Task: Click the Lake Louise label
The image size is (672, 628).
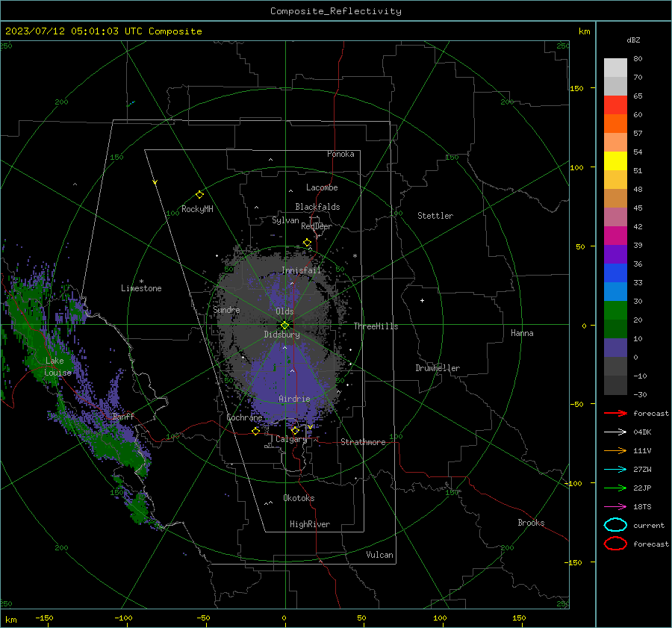Action: click(57, 367)
